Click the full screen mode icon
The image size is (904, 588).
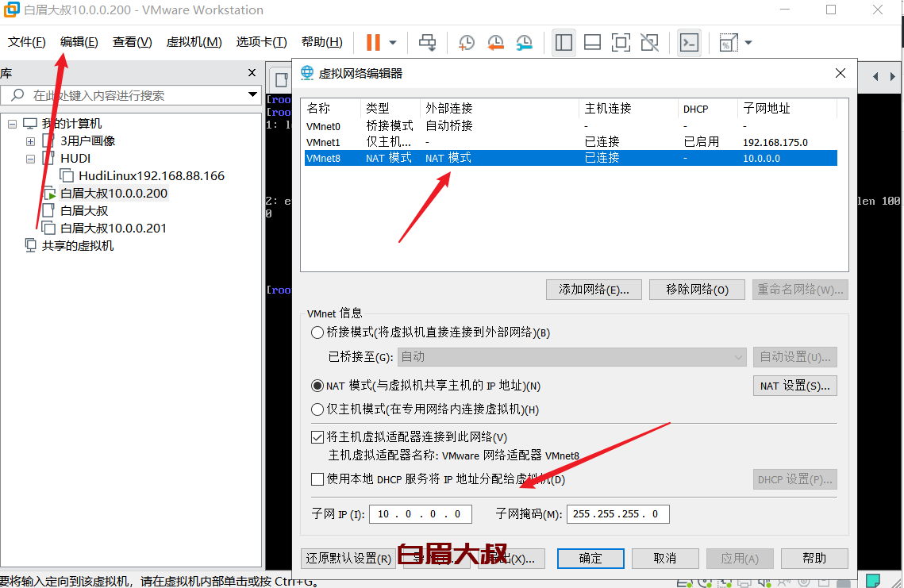pyautogui.click(x=621, y=43)
